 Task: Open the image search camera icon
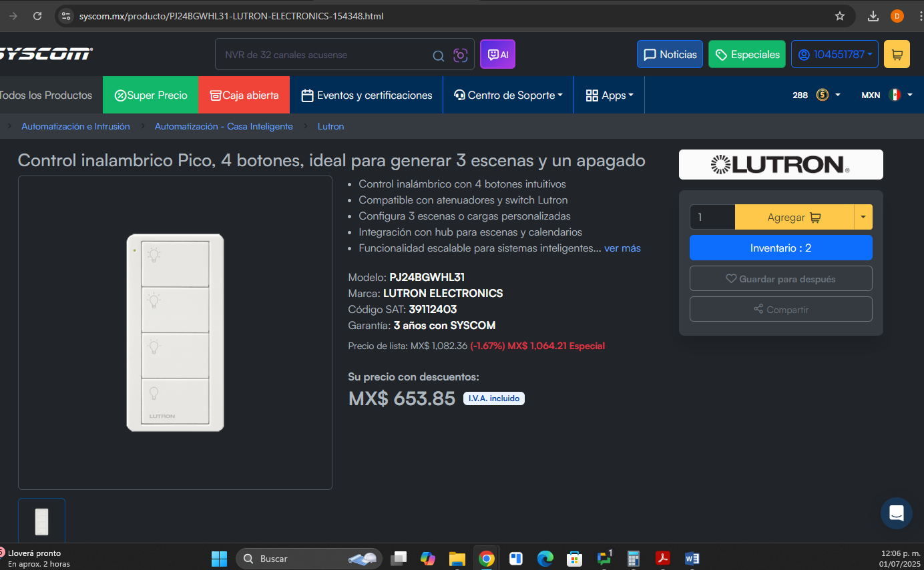[460, 55]
